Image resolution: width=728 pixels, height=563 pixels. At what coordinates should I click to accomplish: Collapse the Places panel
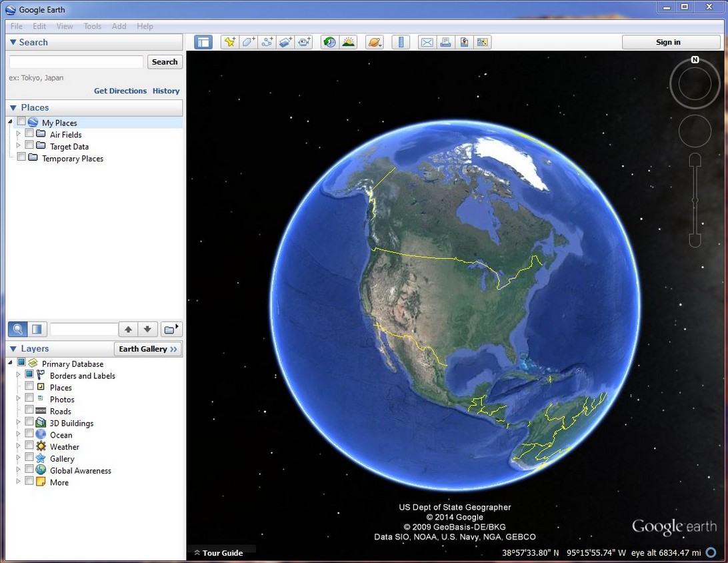point(13,108)
